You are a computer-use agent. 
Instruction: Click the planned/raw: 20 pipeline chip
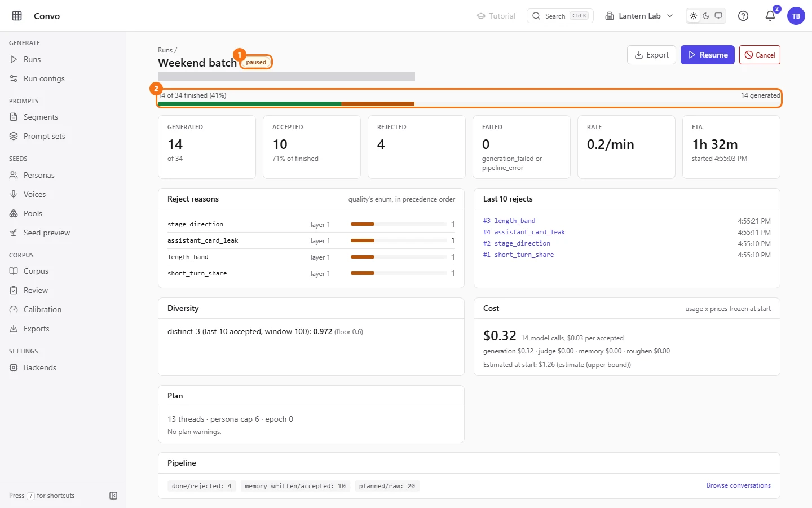387,486
